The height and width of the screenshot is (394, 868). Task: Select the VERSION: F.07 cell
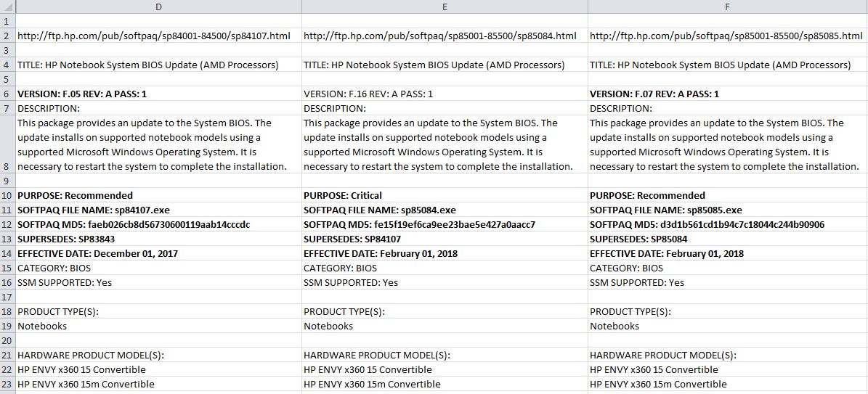[654, 94]
